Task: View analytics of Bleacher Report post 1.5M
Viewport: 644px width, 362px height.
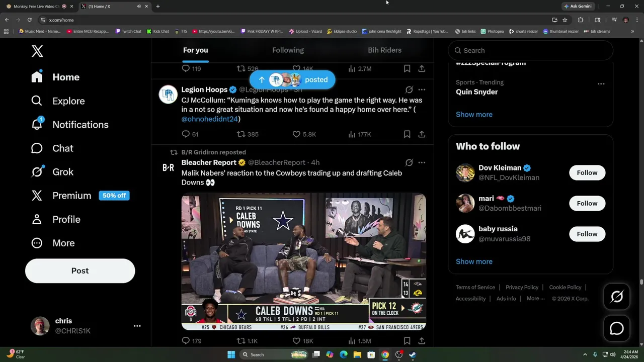Action: 359,341
